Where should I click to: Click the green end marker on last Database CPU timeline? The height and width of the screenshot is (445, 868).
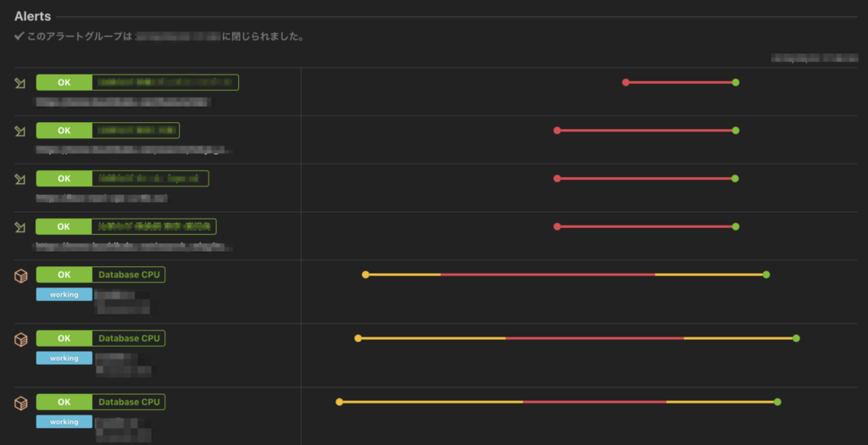(x=778, y=402)
